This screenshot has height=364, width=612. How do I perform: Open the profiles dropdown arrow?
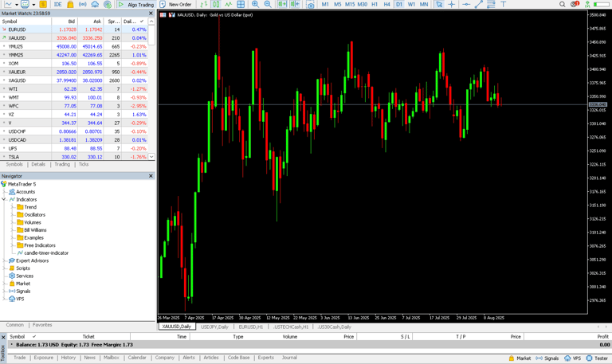click(x=33, y=5)
